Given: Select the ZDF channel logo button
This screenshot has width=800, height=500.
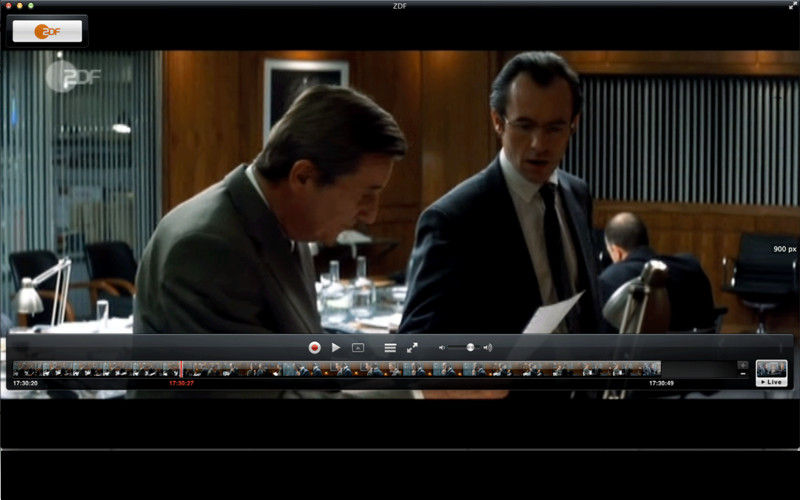Looking at the screenshot, I should point(47,31).
